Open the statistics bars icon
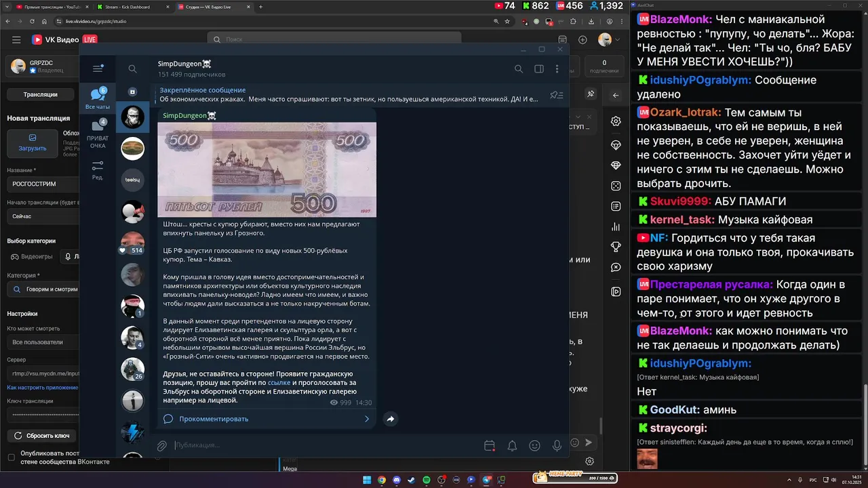868x488 pixels. pos(616,227)
